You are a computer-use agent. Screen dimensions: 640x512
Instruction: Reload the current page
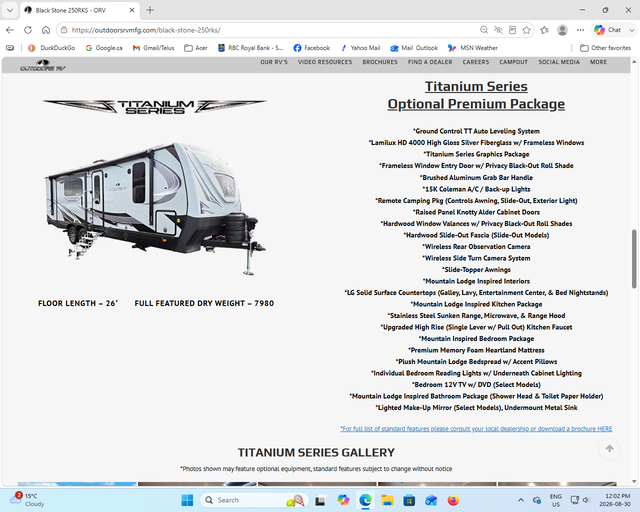(28, 30)
